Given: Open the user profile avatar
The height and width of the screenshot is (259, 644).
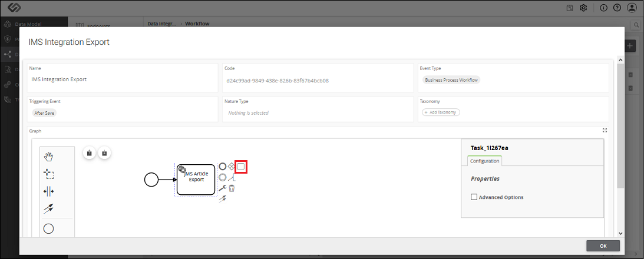Looking at the screenshot, I should click(x=631, y=8).
